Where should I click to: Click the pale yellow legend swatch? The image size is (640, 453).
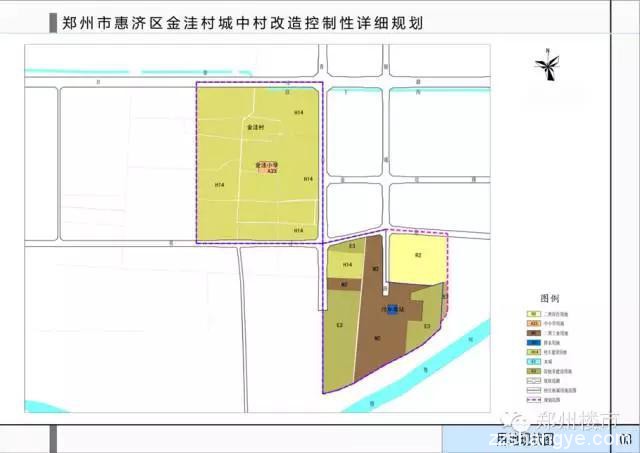[533, 314]
